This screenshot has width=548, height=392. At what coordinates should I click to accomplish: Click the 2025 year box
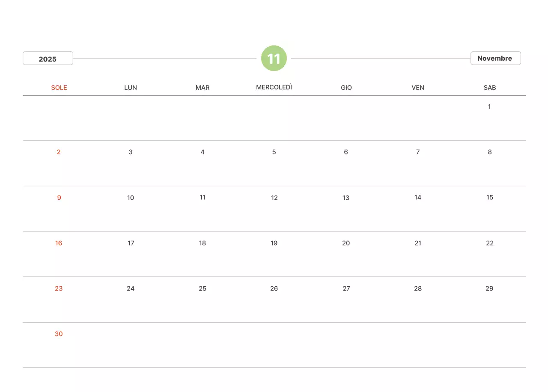[x=48, y=59]
